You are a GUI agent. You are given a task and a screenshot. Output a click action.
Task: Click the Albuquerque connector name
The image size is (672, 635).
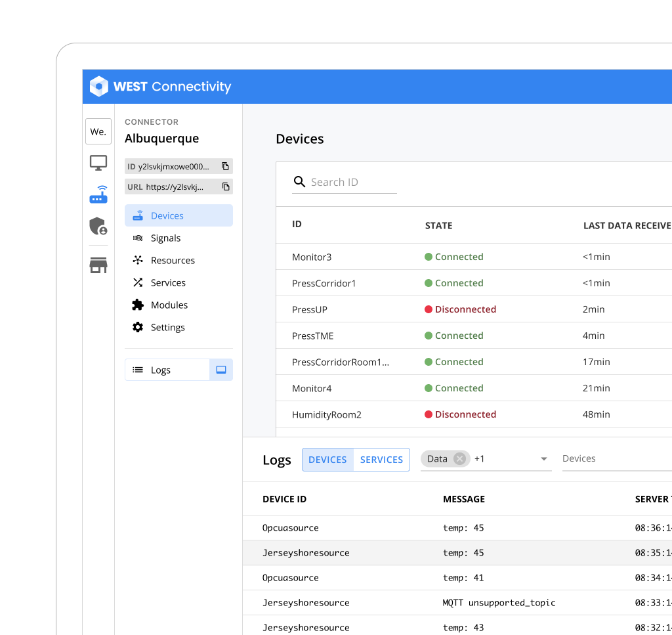161,139
